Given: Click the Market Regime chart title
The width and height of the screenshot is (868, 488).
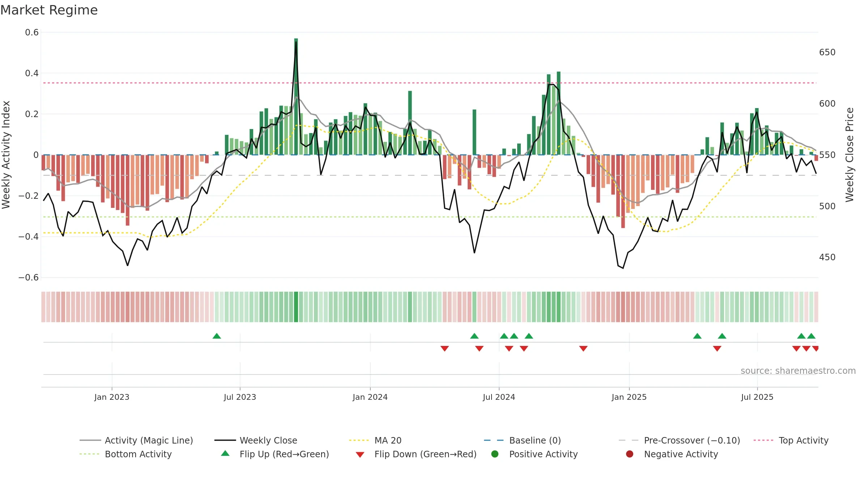Looking at the screenshot, I should point(49,10).
